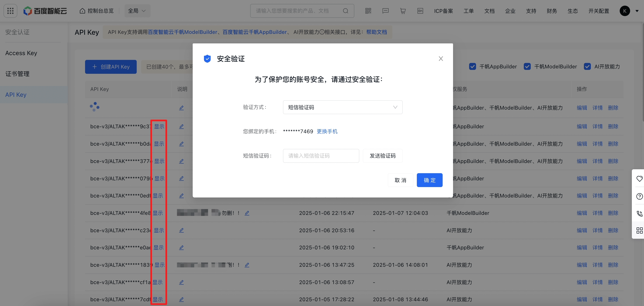Open the shopping cart icon
This screenshot has height=306, width=644.
click(x=403, y=11)
